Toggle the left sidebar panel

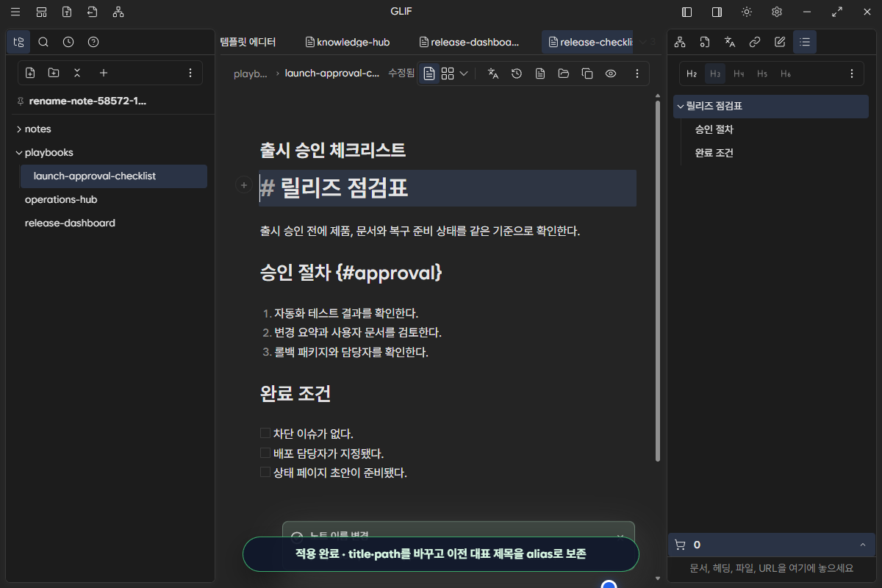click(687, 12)
